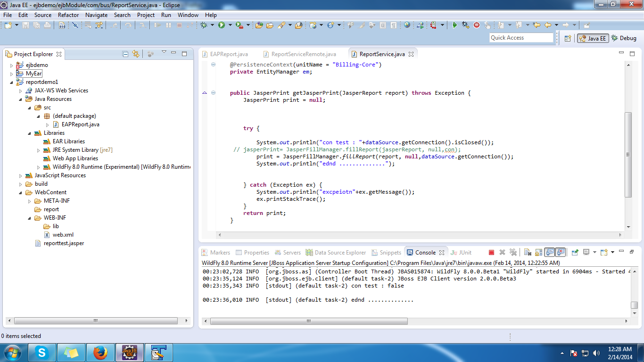The width and height of the screenshot is (644, 362).
Task: Click the Open Perspective icon
Action: pyautogui.click(x=568, y=38)
